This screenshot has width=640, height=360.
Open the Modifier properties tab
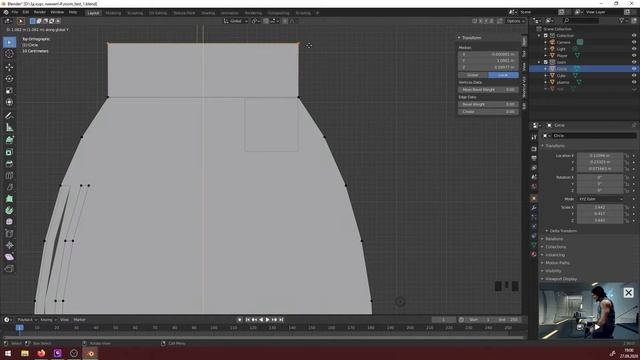coord(534,208)
